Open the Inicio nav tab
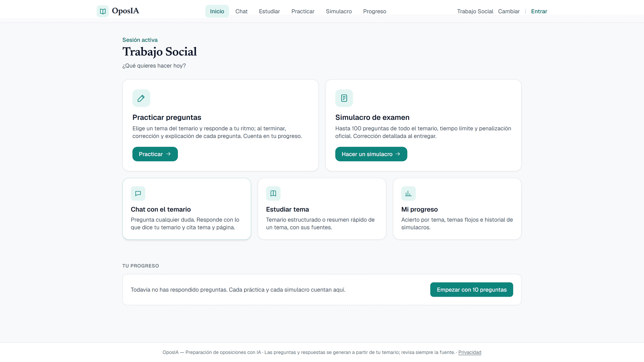This screenshot has width=644, height=362. 217,11
